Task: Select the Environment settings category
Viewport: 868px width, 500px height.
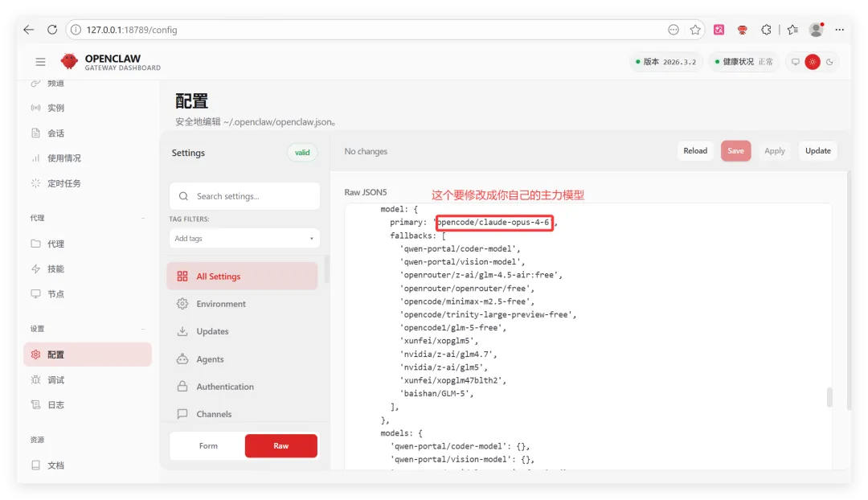Action: coord(243,304)
